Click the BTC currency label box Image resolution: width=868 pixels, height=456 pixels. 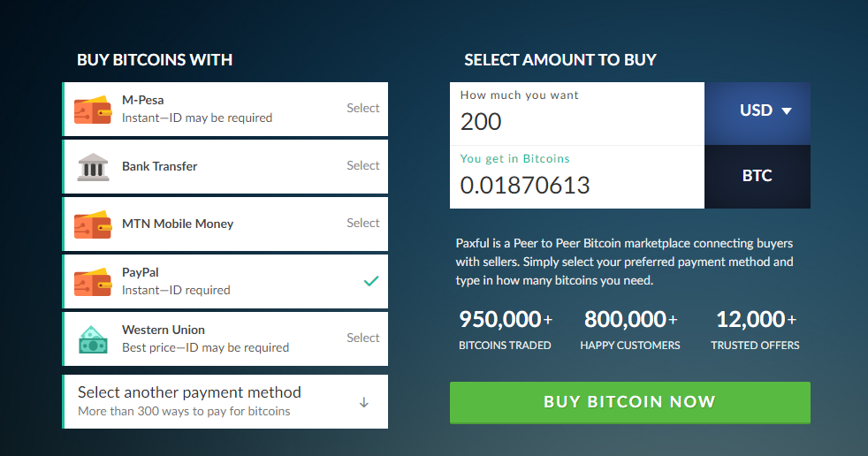(758, 177)
